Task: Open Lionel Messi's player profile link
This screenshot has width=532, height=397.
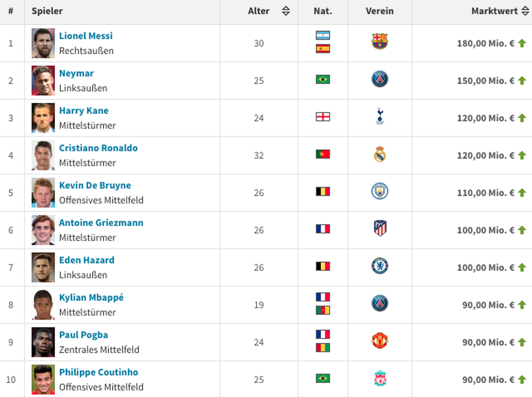Action: (x=86, y=36)
